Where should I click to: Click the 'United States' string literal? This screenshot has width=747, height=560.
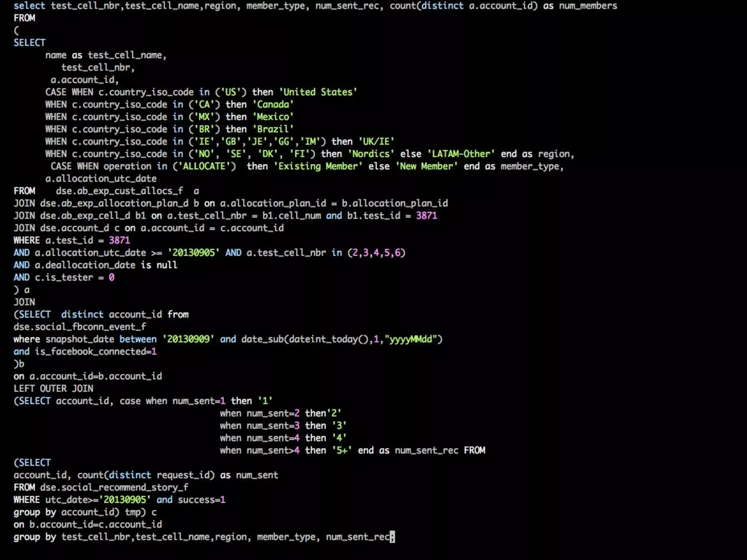tap(318, 92)
